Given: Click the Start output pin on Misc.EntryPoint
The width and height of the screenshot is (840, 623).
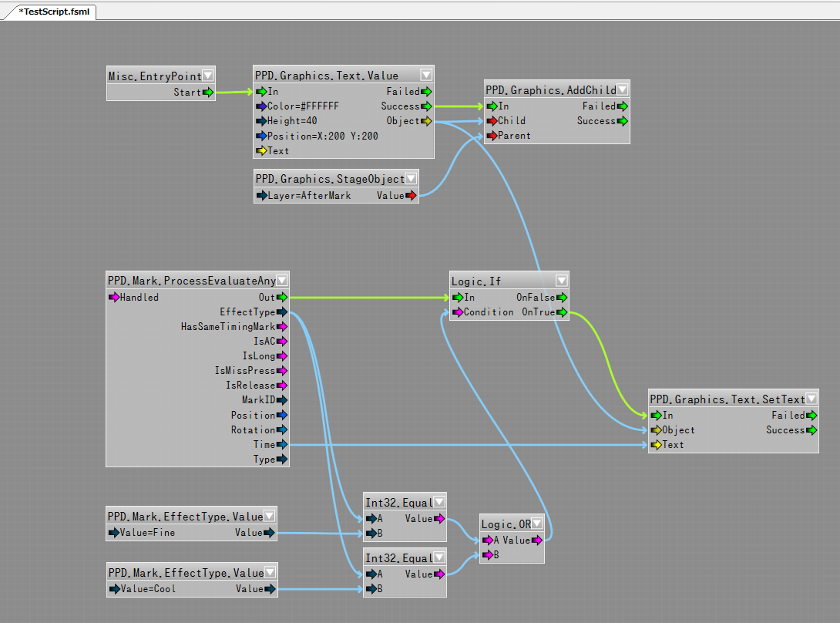Looking at the screenshot, I should coord(208,93).
